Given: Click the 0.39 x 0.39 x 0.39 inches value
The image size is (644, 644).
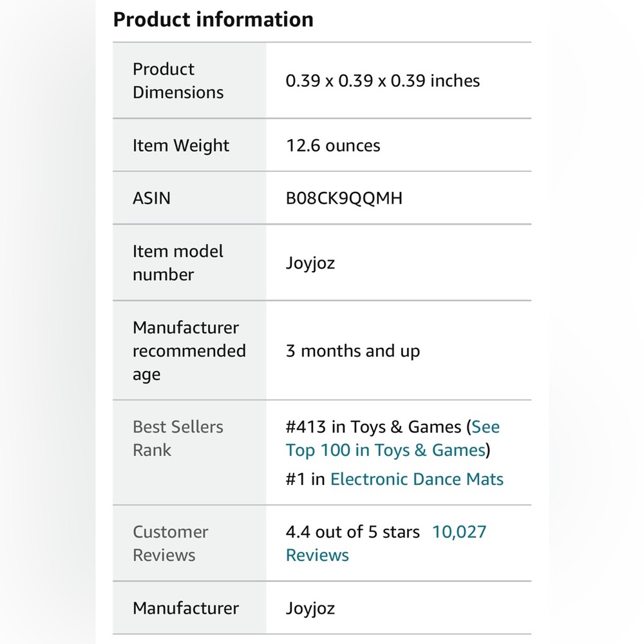Looking at the screenshot, I should 383,81.
